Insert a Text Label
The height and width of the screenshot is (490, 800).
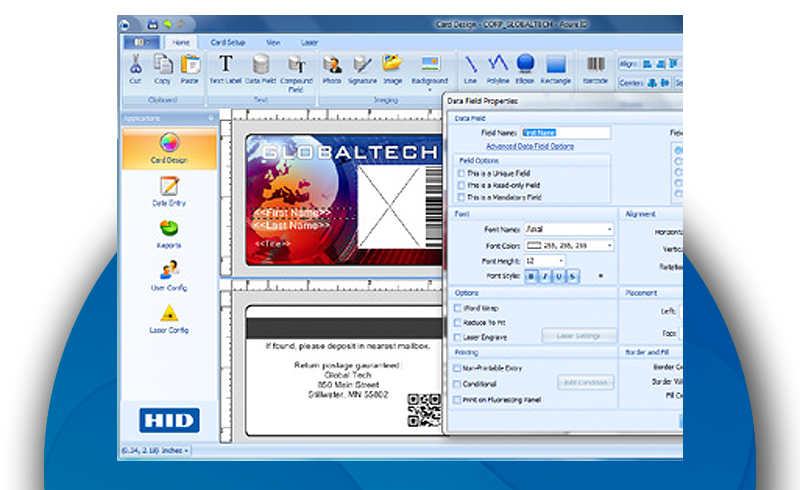pos(226,69)
